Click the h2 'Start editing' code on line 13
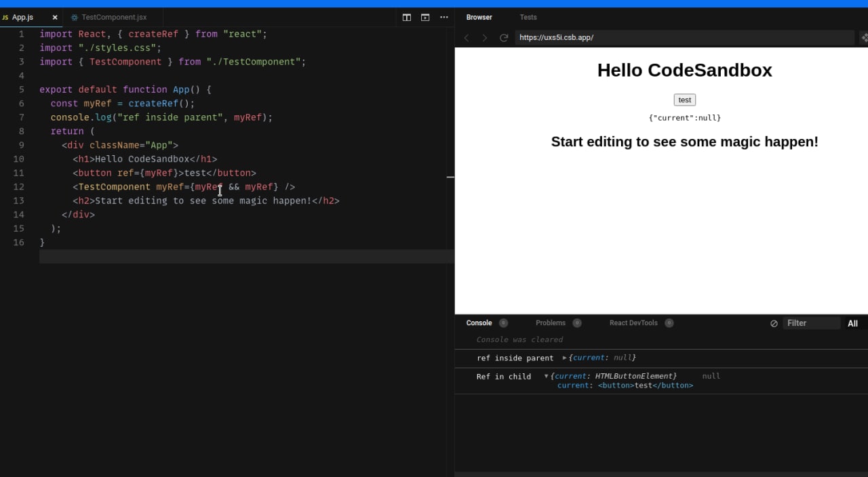 click(x=206, y=201)
